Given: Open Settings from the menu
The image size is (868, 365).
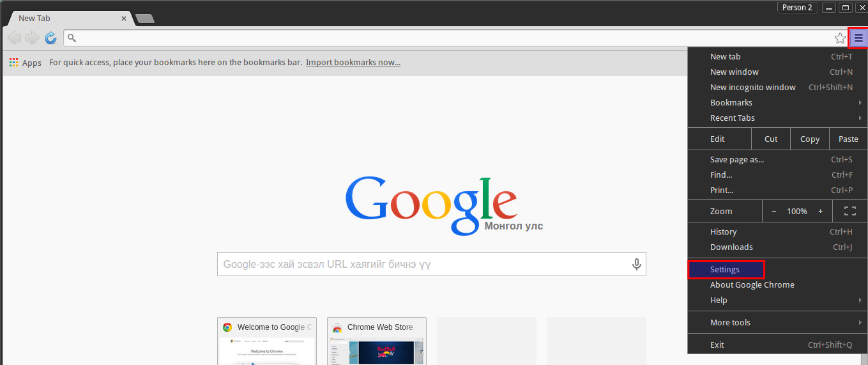Looking at the screenshot, I should [x=726, y=270].
